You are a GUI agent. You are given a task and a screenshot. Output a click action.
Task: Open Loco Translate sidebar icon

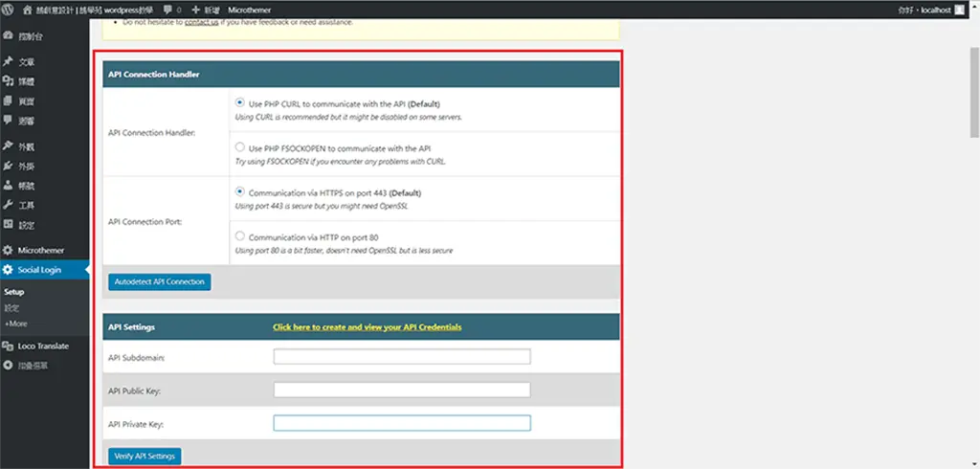(x=8, y=346)
